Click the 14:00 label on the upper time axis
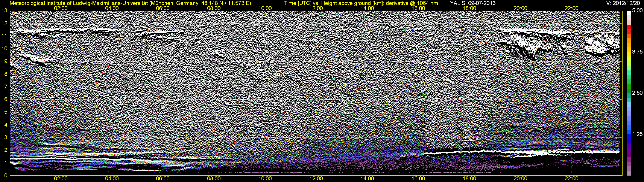This screenshot has height=182, width=644. tap(367, 8)
